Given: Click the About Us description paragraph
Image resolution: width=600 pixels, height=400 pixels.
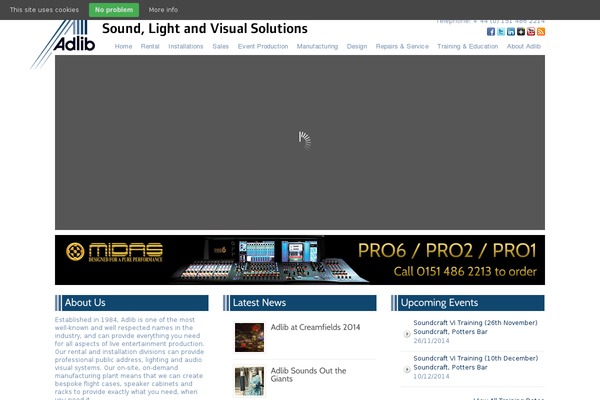Looking at the screenshot, I should [x=129, y=358].
